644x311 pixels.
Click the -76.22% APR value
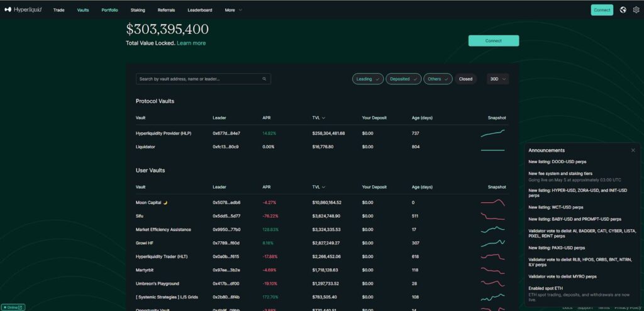[270, 216]
